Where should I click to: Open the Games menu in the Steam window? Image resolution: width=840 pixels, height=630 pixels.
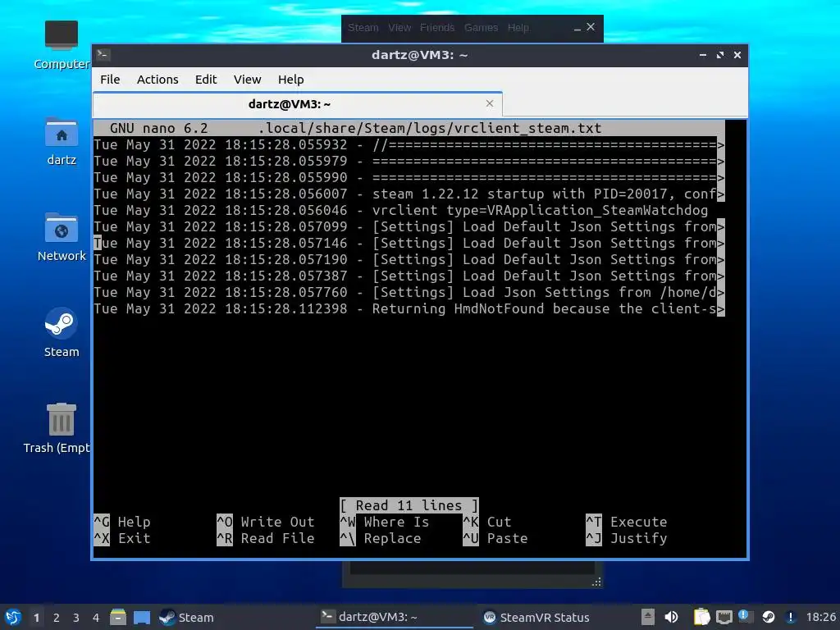pyautogui.click(x=481, y=27)
